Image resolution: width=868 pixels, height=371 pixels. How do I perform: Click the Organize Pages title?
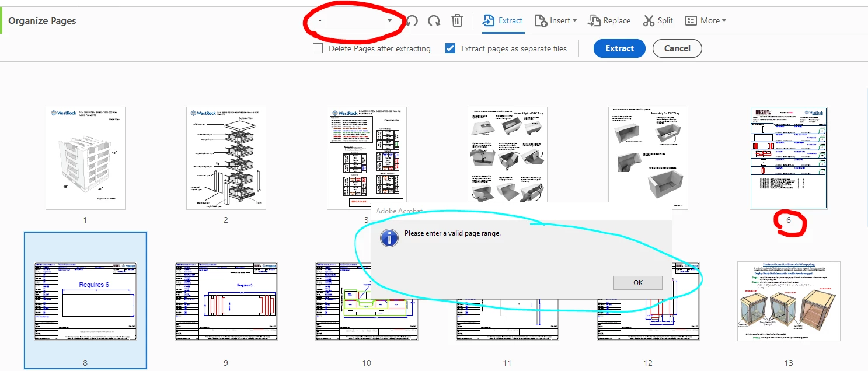42,21
